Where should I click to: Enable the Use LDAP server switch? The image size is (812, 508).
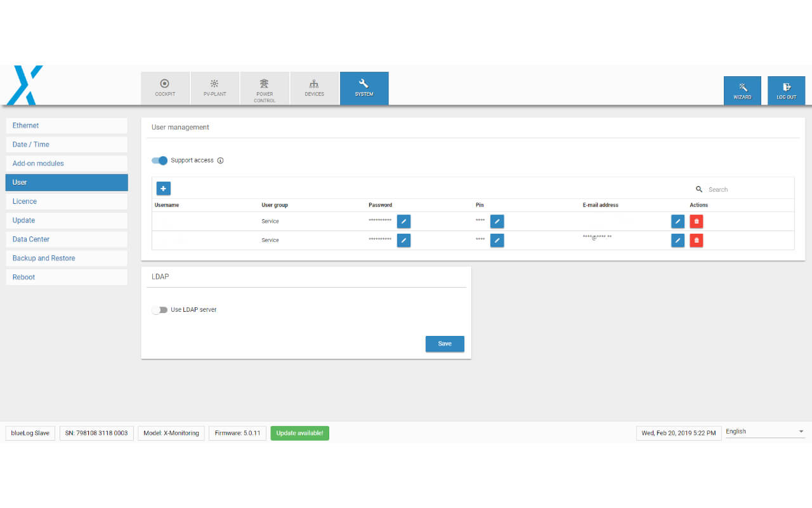159,310
